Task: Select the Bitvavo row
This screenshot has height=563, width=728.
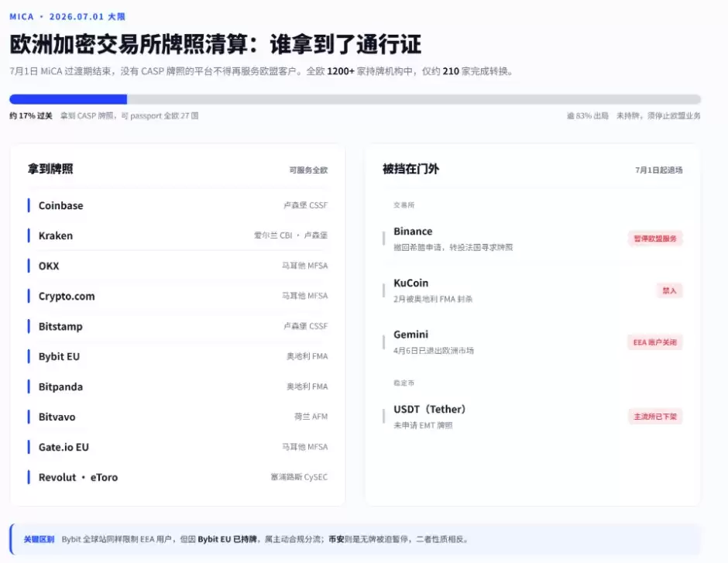Action: [177, 417]
